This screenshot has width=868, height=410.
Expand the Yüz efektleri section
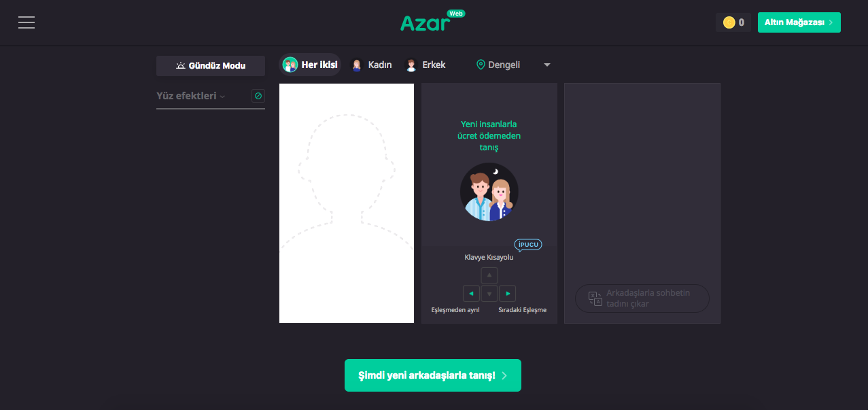[x=191, y=96]
